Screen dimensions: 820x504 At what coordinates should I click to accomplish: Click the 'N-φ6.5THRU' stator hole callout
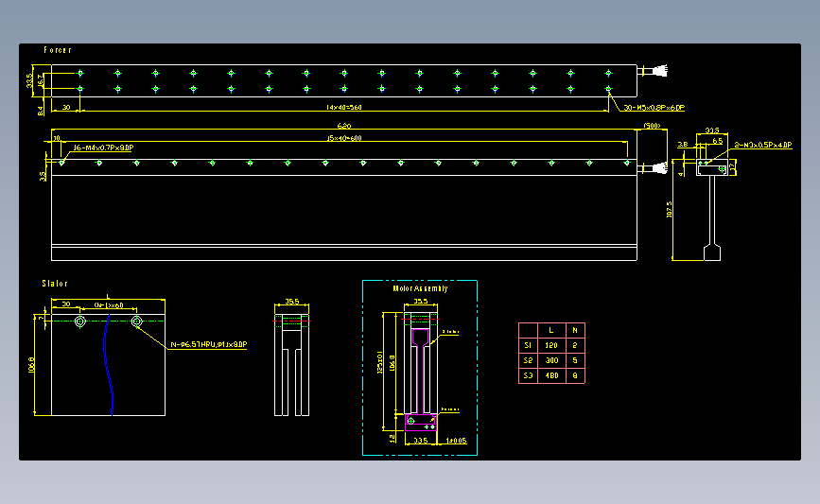click(209, 344)
